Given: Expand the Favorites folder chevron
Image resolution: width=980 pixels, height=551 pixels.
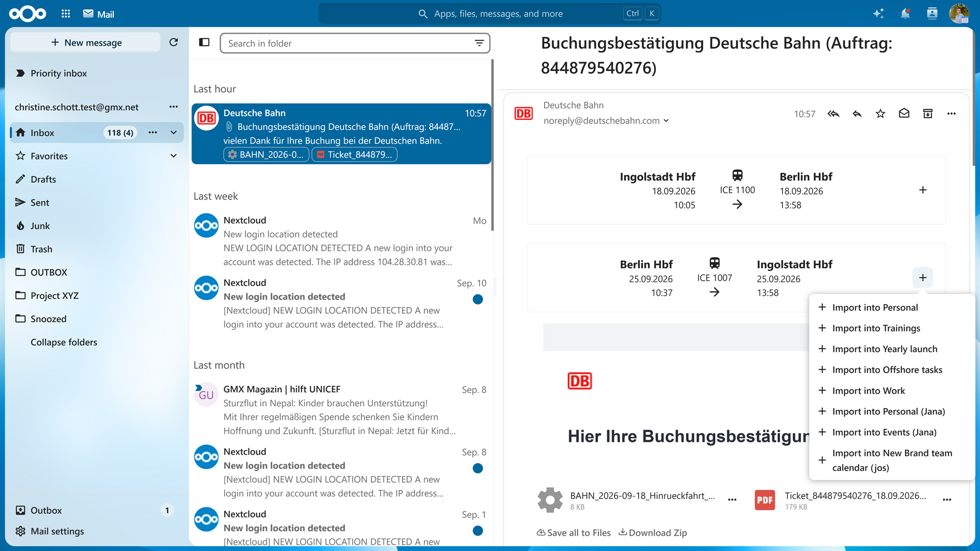Looking at the screenshot, I should 174,156.
